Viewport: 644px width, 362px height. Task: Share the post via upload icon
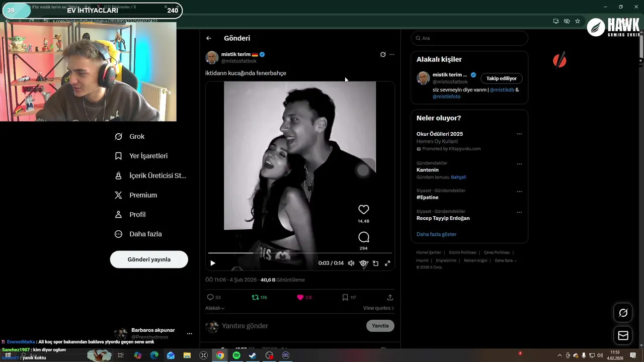point(390,297)
